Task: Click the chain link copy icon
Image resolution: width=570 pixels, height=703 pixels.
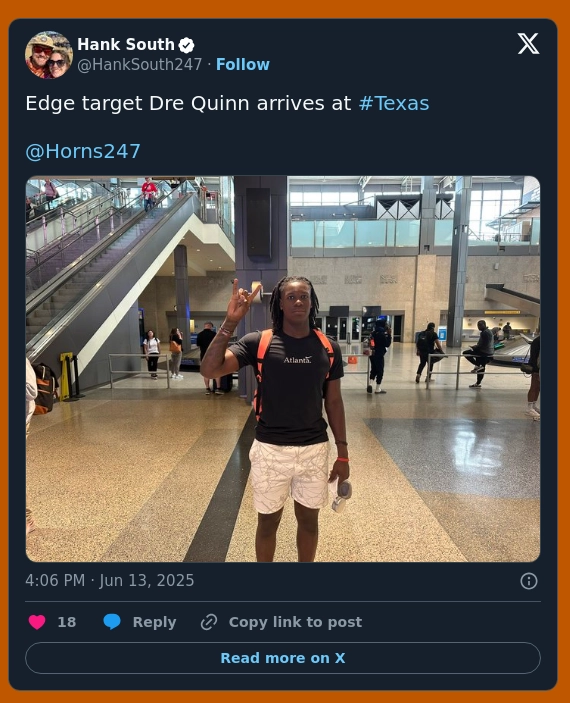Action: [x=209, y=622]
